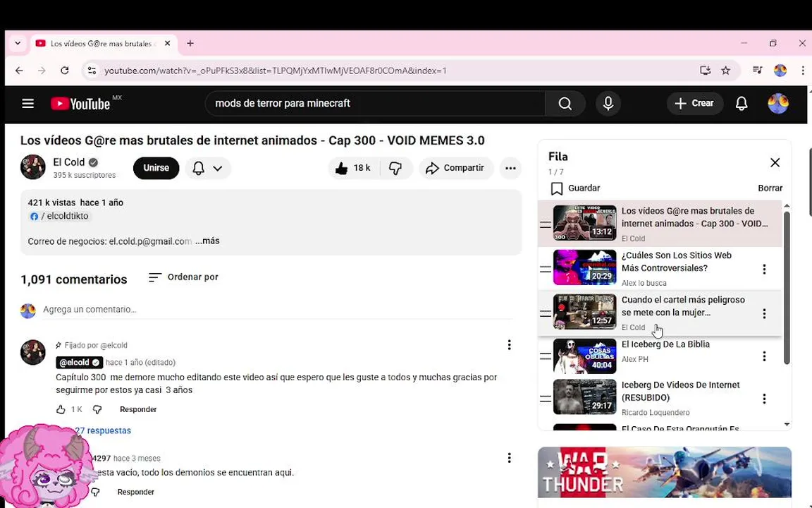Open options for El Iceberg De La Biblia
The height and width of the screenshot is (508, 812).
click(x=764, y=356)
